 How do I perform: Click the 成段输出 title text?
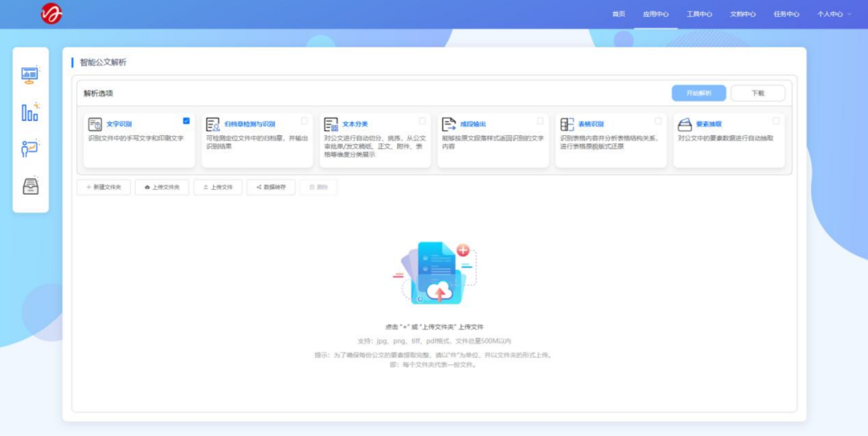[x=473, y=124]
